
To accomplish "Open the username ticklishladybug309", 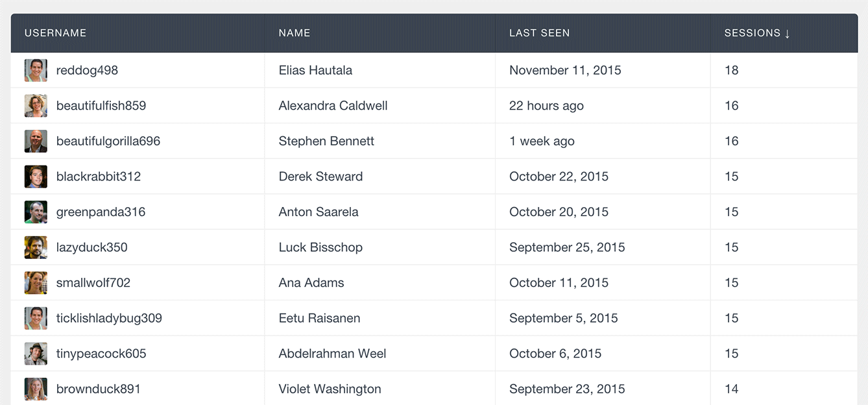I will pyautogui.click(x=109, y=318).
